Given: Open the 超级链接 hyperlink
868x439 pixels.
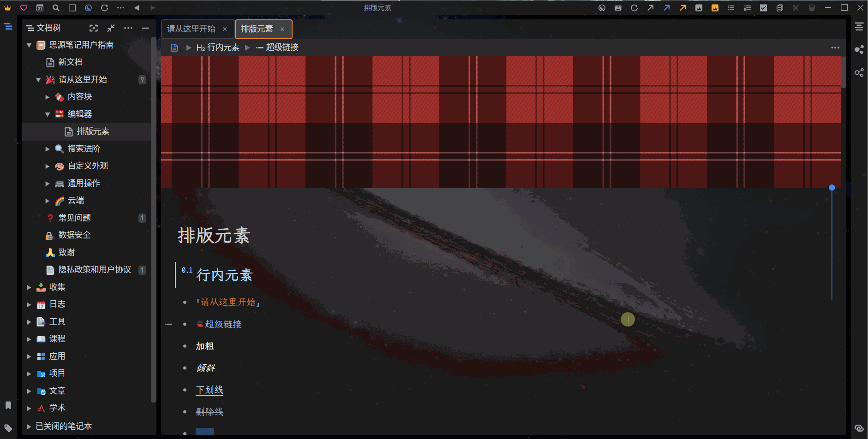Looking at the screenshot, I should coord(224,324).
